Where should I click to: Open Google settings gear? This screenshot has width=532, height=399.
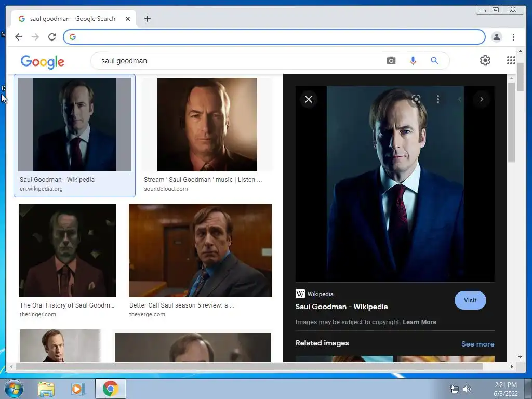point(485,60)
